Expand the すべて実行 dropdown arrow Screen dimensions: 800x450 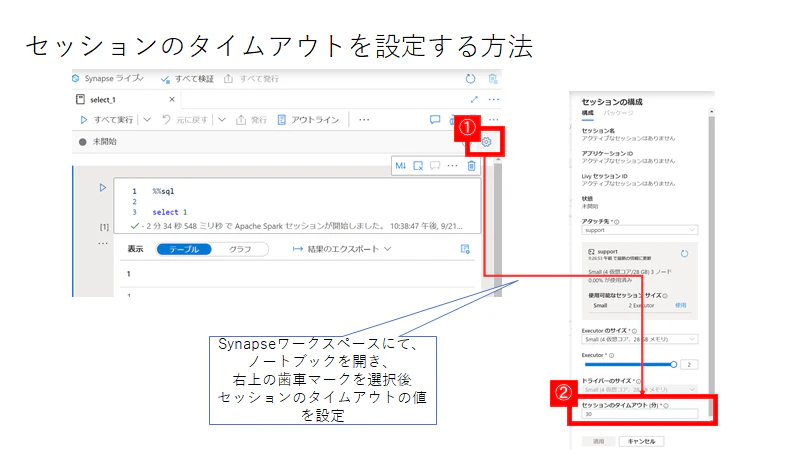coord(147,120)
